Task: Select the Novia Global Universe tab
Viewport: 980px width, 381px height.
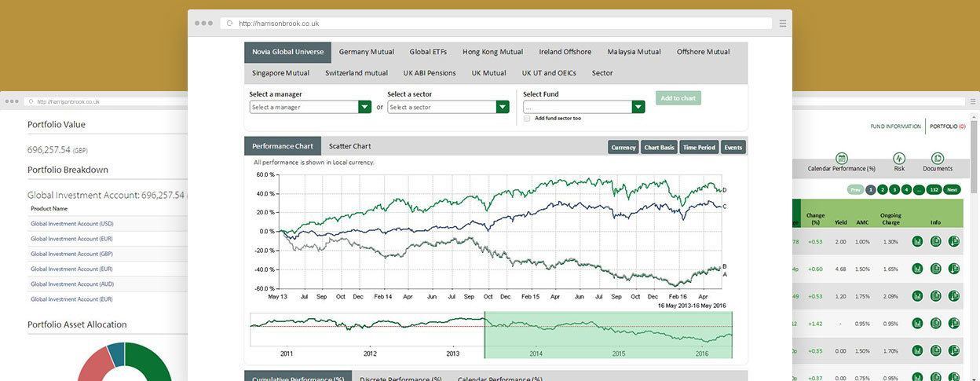Action: point(287,52)
